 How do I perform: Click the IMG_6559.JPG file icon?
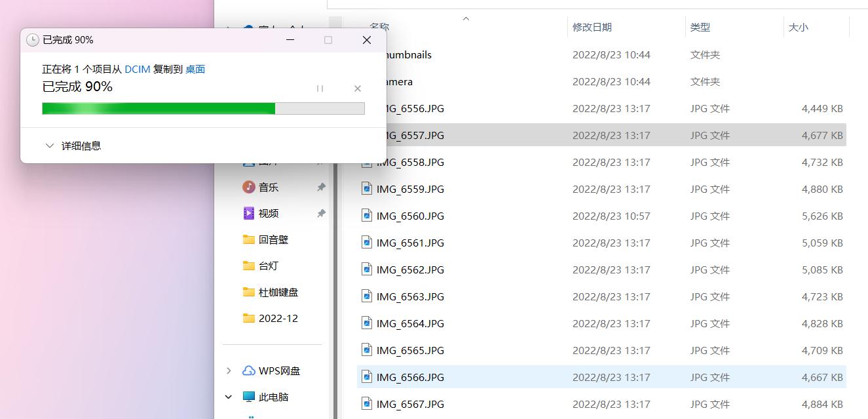pyautogui.click(x=367, y=189)
